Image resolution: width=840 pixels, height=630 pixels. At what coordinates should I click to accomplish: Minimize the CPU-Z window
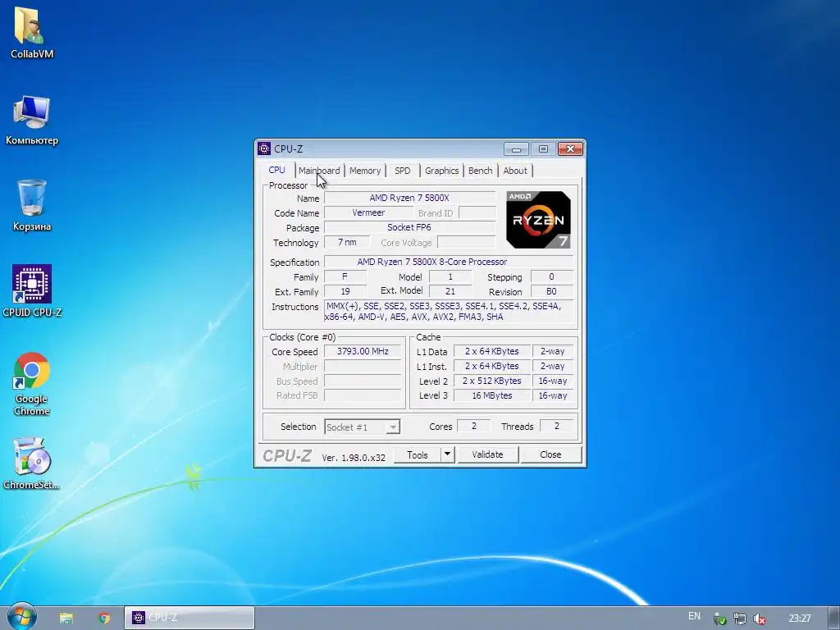(x=517, y=149)
